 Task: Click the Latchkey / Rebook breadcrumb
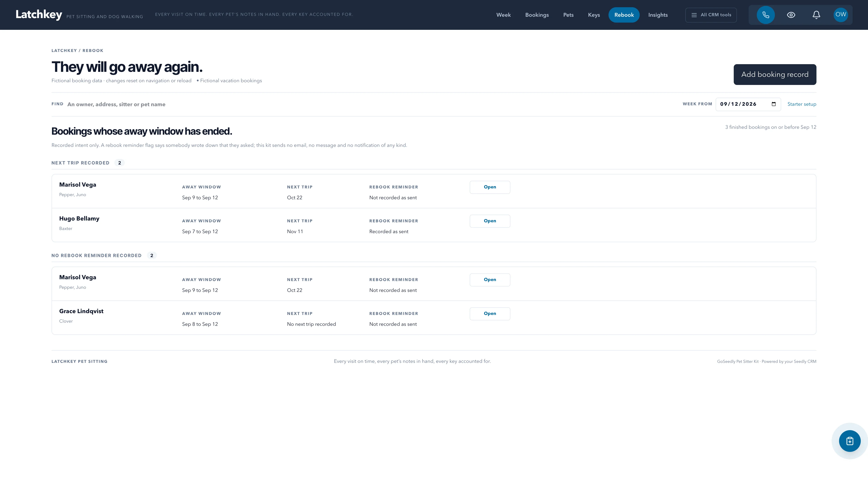click(x=77, y=51)
